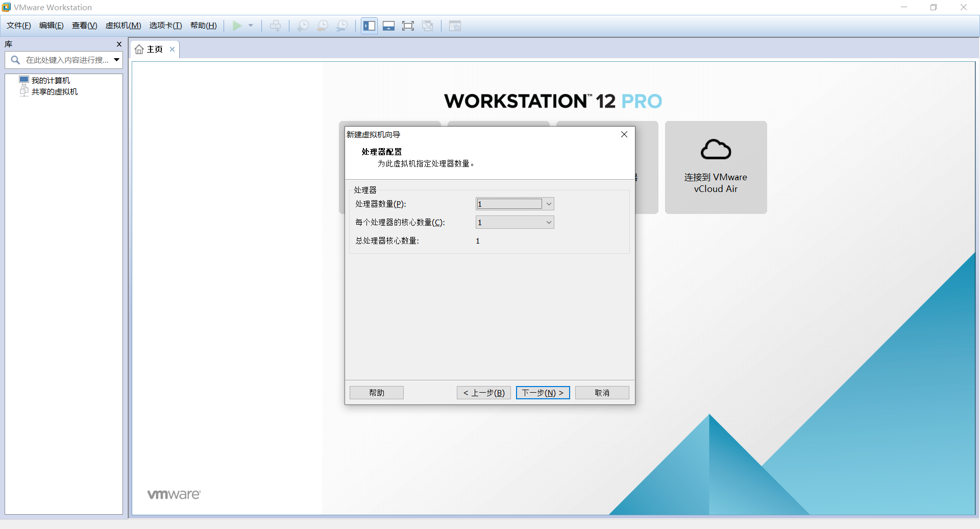Screen dimensions: 980x529
Task: Expand the 处理器数量(P) dropdown
Action: click(x=549, y=204)
